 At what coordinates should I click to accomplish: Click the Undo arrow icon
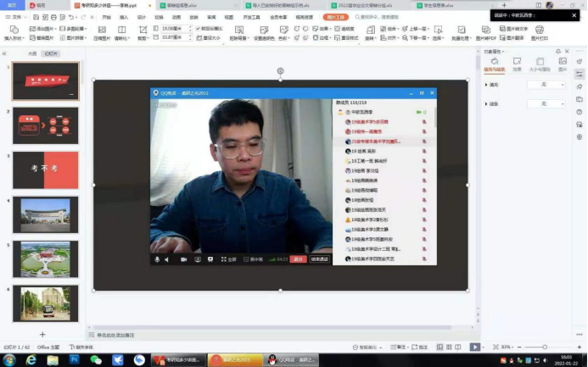[x=71, y=17]
